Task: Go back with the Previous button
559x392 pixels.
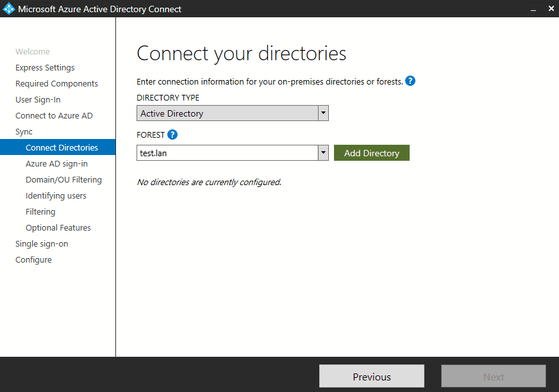Action: tap(372, 376)
